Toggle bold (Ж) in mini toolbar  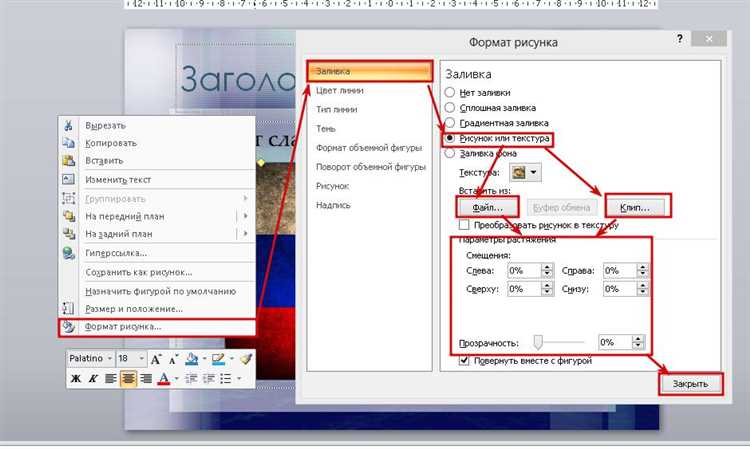tap(76, 379)
